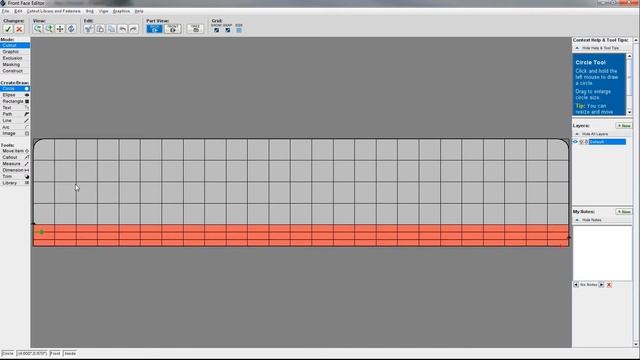Switch to Graphic mode
The image size is (640, 360).
[x=15, y=52]
